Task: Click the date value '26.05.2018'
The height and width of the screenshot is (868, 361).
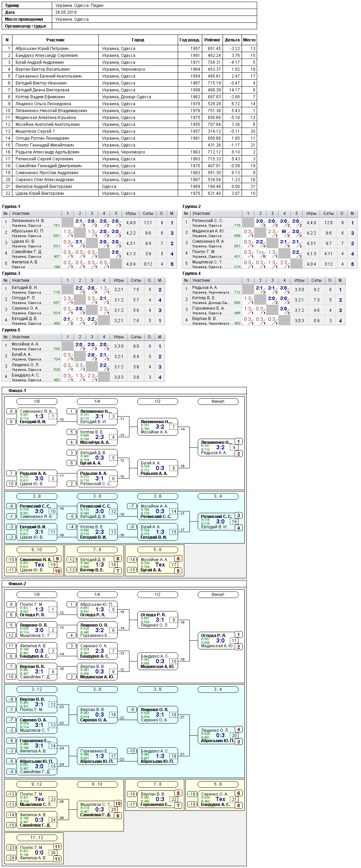Action: click(x=66, y=12)
